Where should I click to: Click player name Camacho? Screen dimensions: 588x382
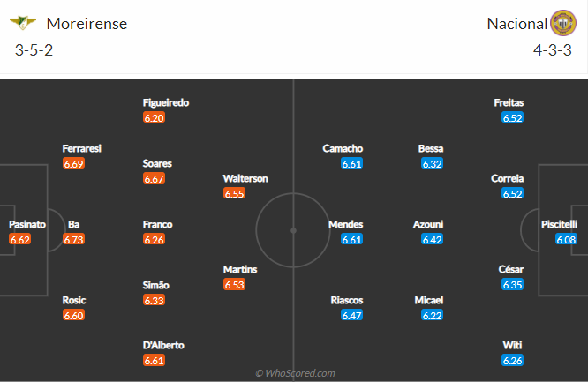pos(343,148)
